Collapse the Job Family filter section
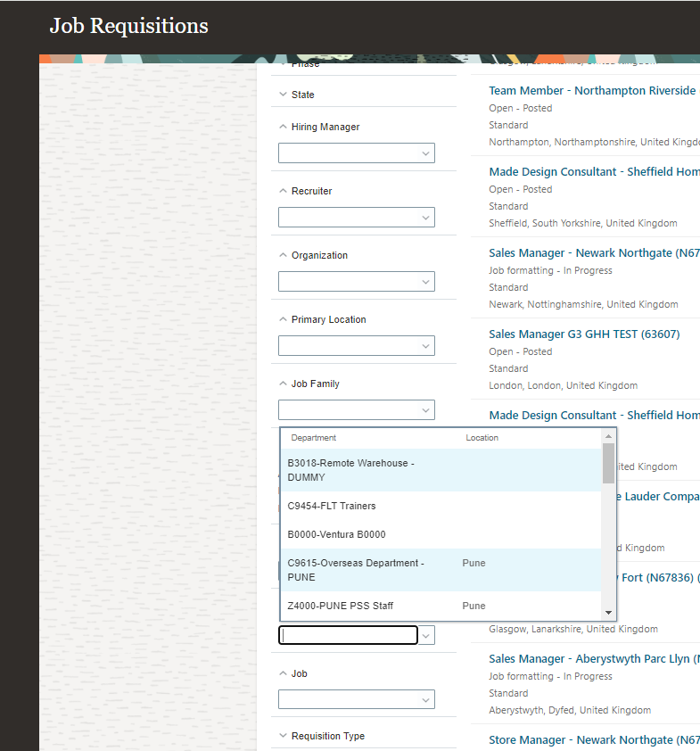The height and width of the screenshot is (751, 700). tap(283, 384)
